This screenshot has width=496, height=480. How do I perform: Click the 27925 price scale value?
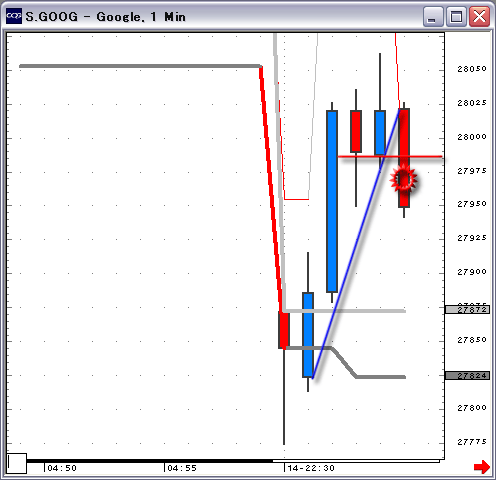point(472,238)
